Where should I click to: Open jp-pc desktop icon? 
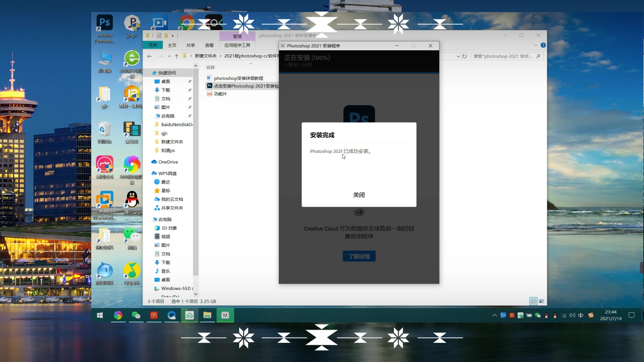click(132, 26)
